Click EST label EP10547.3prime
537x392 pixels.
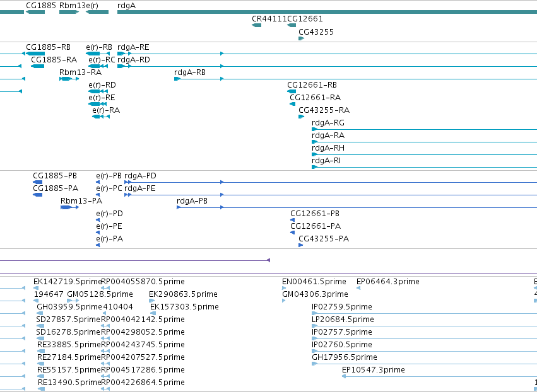tap(374, 371)
